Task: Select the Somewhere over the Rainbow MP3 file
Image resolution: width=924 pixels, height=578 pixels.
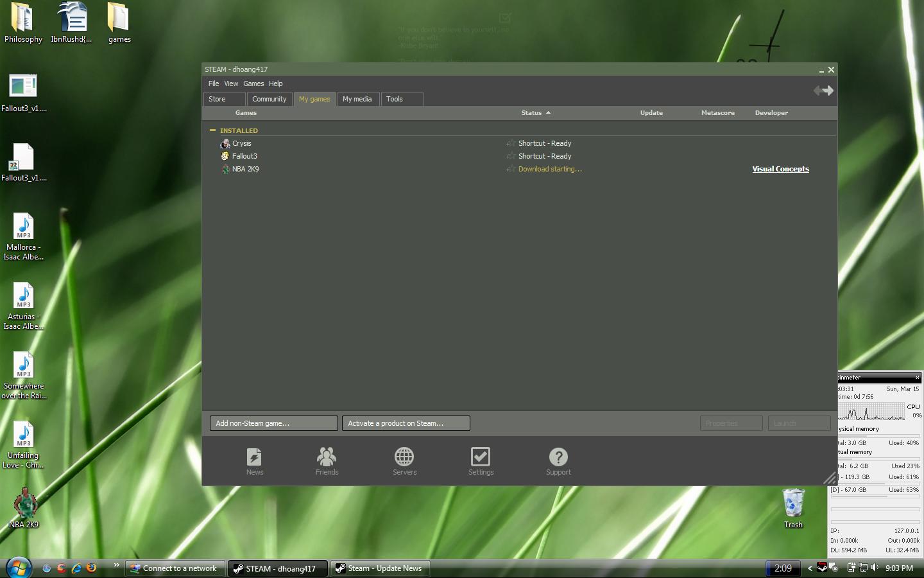Action: pos(23,376)
